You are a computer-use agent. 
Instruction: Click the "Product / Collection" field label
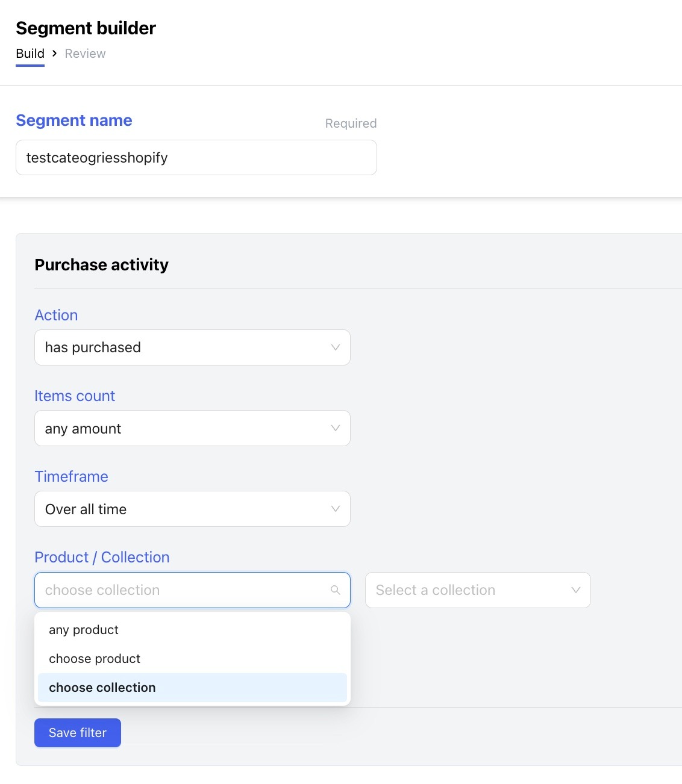click(102, 557)
